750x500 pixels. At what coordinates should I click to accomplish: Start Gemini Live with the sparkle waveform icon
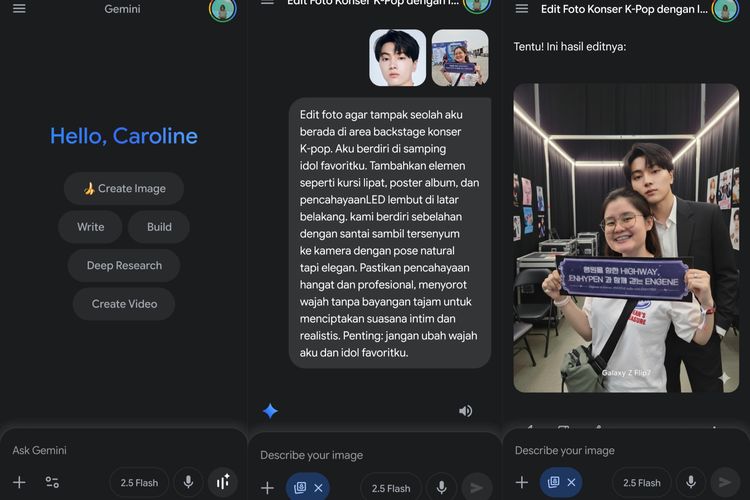coord(223,482)
